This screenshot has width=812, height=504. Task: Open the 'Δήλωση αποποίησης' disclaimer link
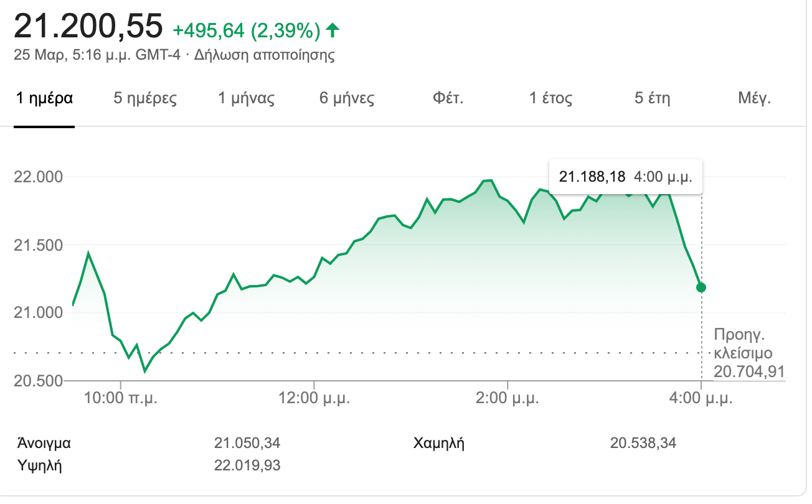tap(265, 55)
